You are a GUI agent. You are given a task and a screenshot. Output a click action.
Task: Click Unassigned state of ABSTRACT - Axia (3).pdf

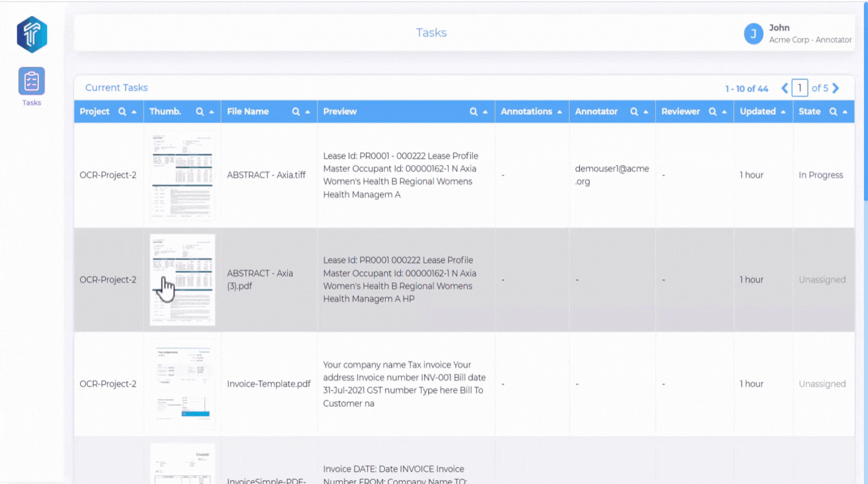(x=822, y=280)
